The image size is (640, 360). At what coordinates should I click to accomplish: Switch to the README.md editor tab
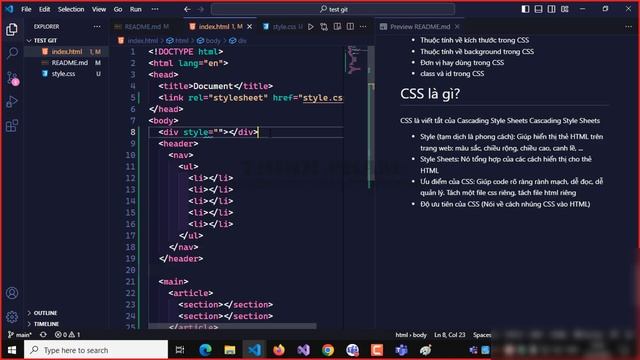[142, 27]
